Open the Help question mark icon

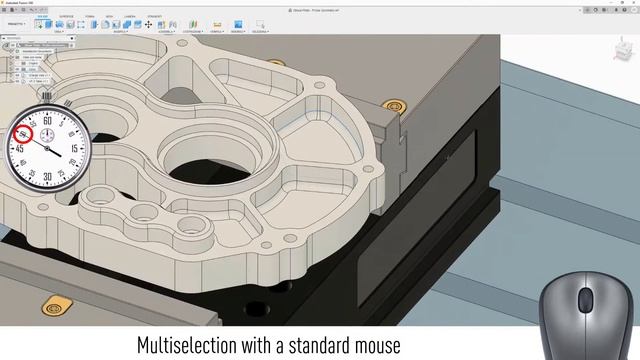[x=624, y=10]
